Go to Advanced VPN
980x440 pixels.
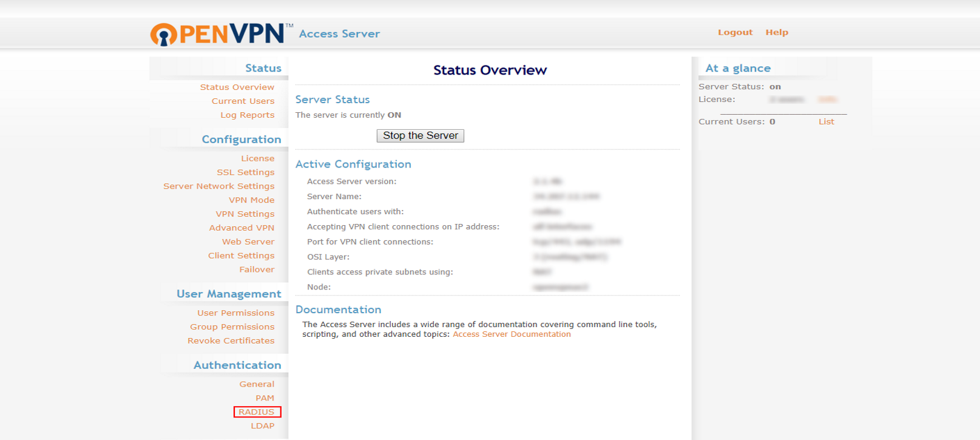(x=242, y=228)
